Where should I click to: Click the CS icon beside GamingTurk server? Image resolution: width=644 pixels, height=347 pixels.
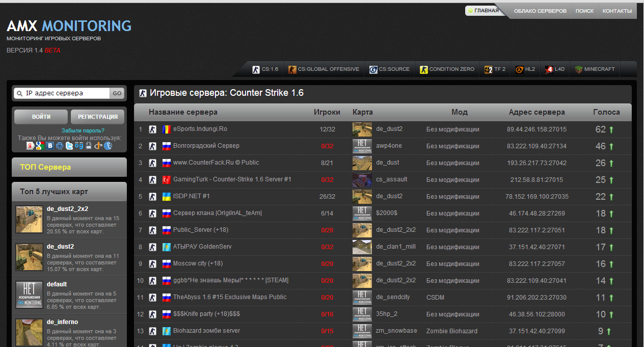[152, 180]
